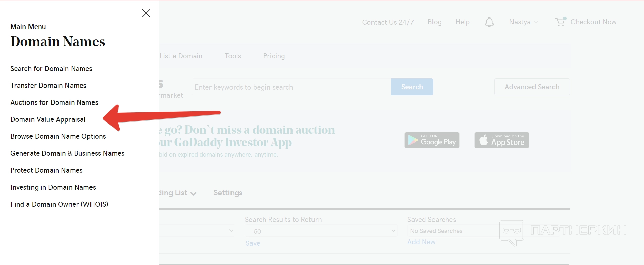Open the Pricing tab
This screenshot has width=644, height=265.
pyautogui.click(x=274, y=56)
